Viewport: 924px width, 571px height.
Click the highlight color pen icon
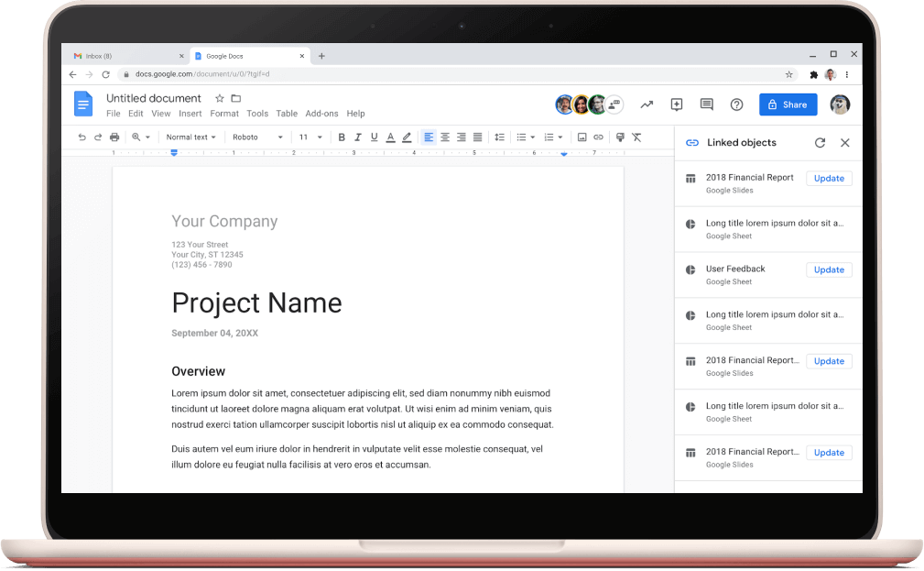point(407,137)
